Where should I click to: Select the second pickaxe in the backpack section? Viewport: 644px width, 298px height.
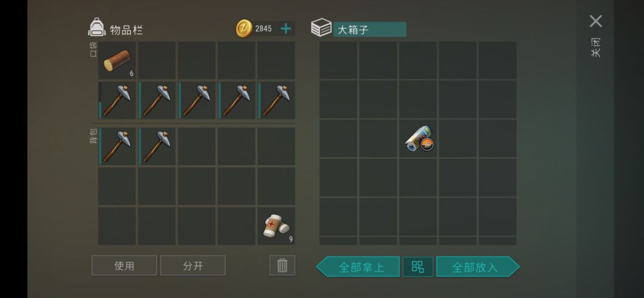157,146
